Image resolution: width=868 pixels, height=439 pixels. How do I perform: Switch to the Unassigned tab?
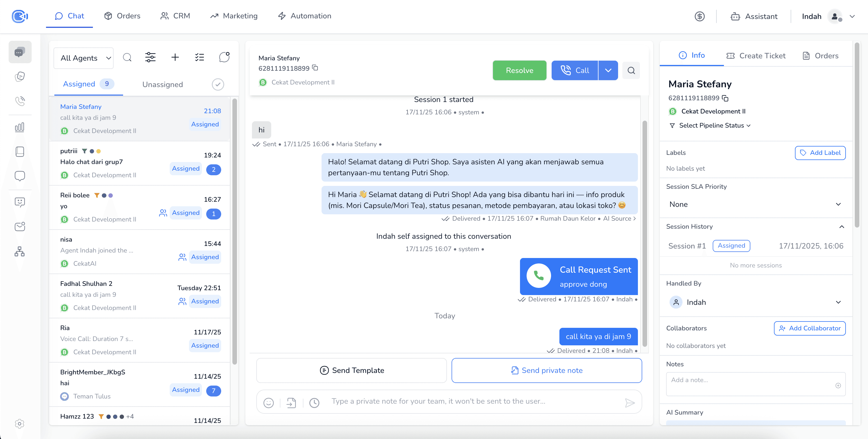pyautogui.click(x=162, y=84)
